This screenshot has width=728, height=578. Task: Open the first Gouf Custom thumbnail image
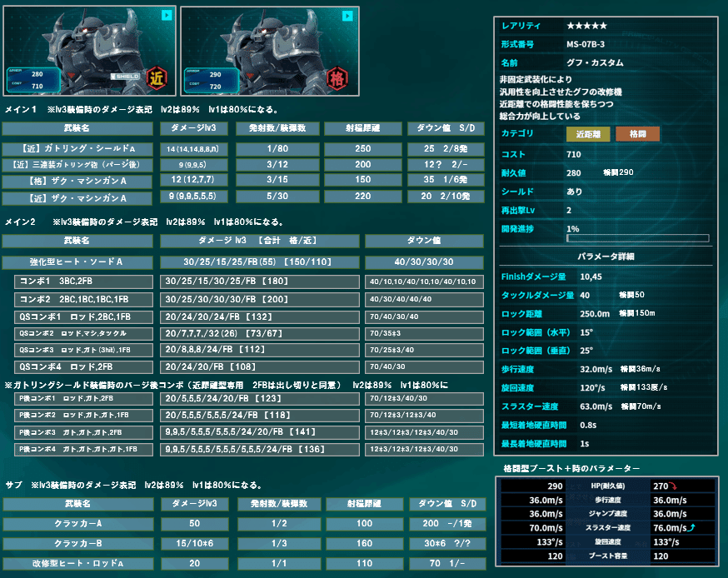coord(90,51)
